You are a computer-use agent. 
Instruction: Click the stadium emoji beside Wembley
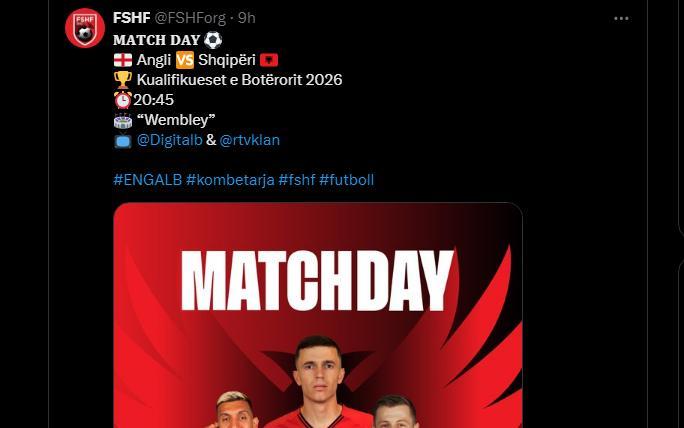click(x=123, y=120)
